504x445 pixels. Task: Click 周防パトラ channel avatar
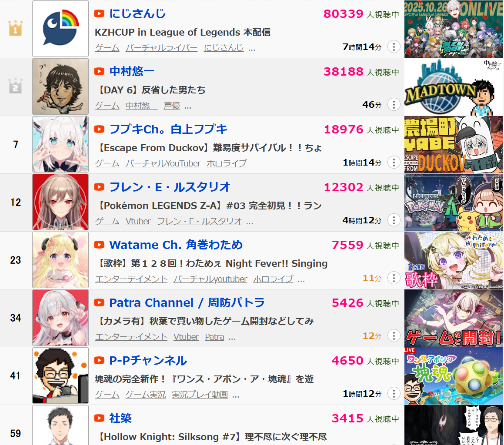click(60, 318)
